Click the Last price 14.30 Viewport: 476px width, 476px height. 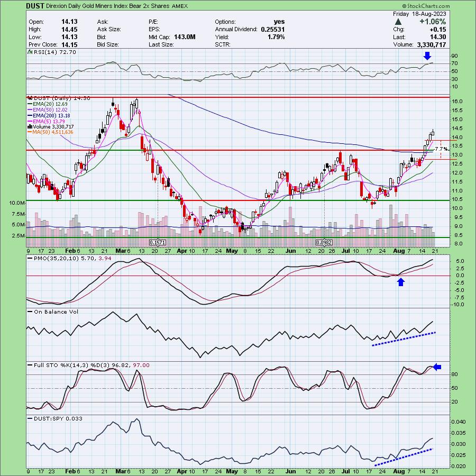point(438,37)
